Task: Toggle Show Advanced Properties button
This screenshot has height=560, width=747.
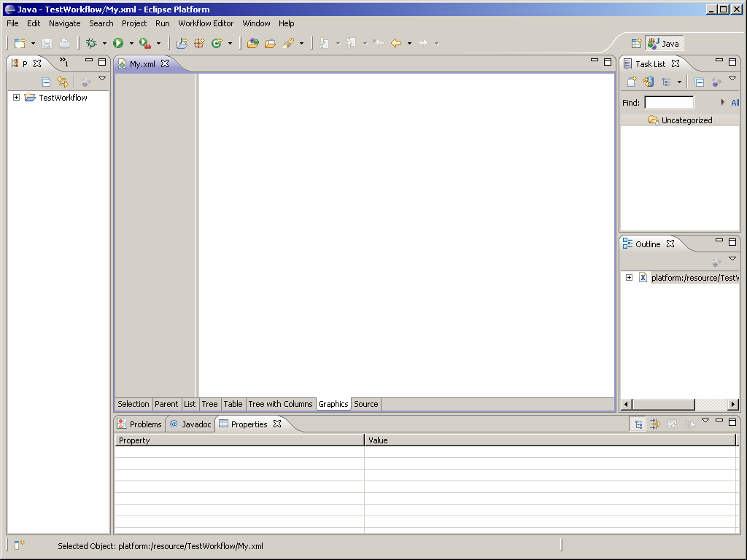Action: pos(655,424)
